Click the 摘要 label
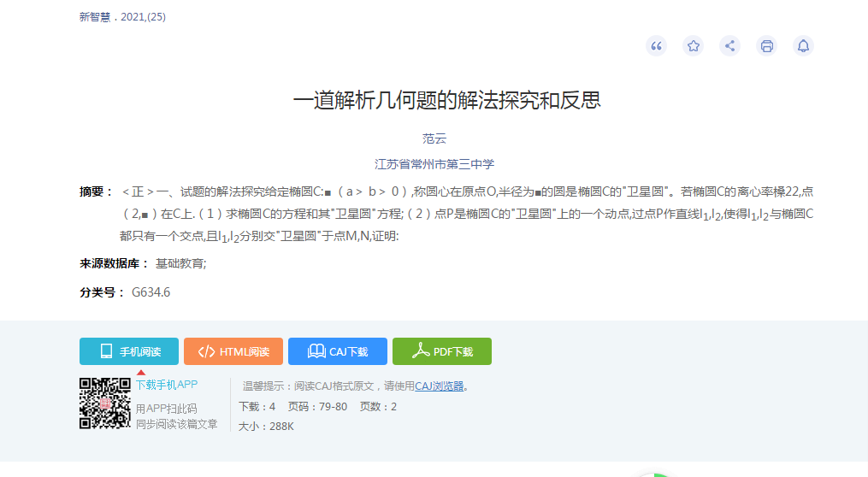This screenshot has height=477, width=868. 97,191
